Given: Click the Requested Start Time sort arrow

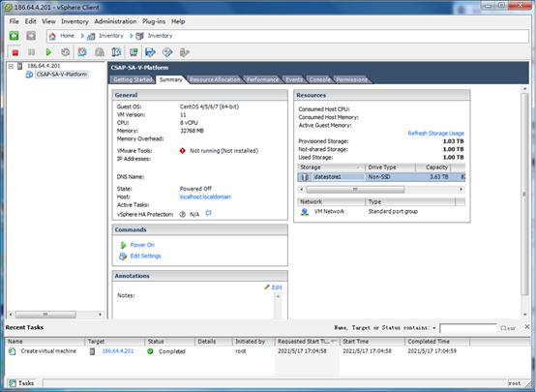Looking at the screenshot, I should [333, 342].
